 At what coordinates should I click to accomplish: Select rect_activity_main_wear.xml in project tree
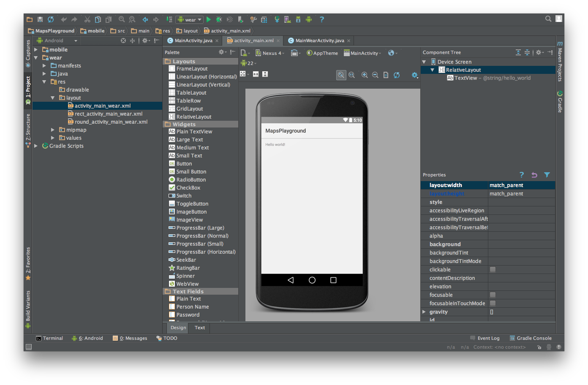(109, 114)
